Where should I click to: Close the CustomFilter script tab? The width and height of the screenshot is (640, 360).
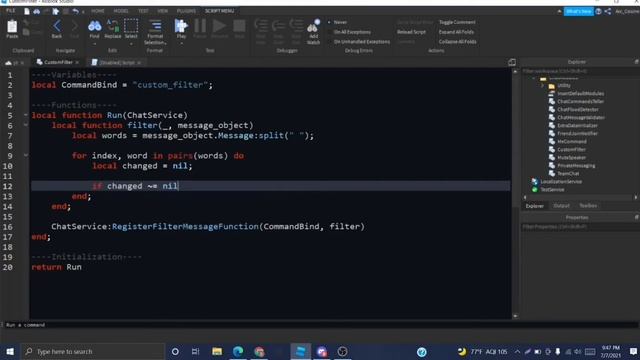click(x=77, y=62)
